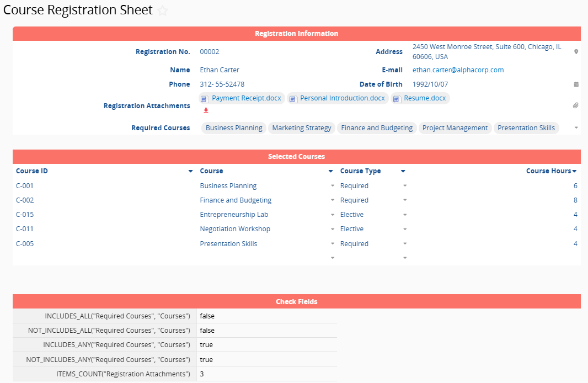Image resolution: width=588 pixels, height=383 pixels.
Task: Click the paperclip attachment icon
Action: 575,105
